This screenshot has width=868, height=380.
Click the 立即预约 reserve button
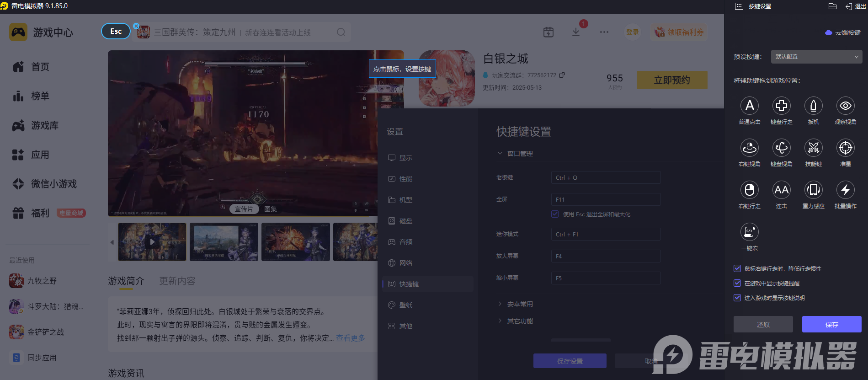point(672,80)
